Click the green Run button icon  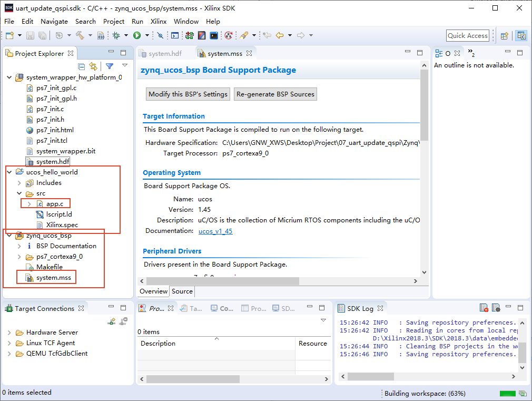tap(137, 35)
